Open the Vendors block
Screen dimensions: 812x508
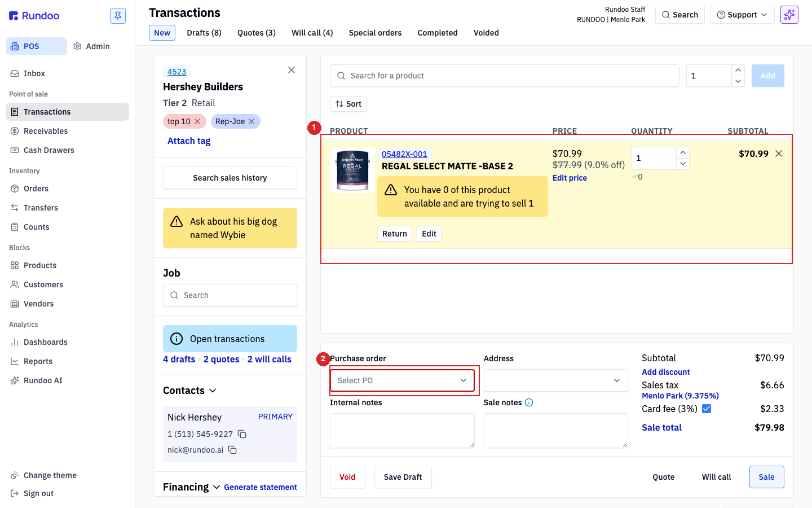tap(68, 304)
